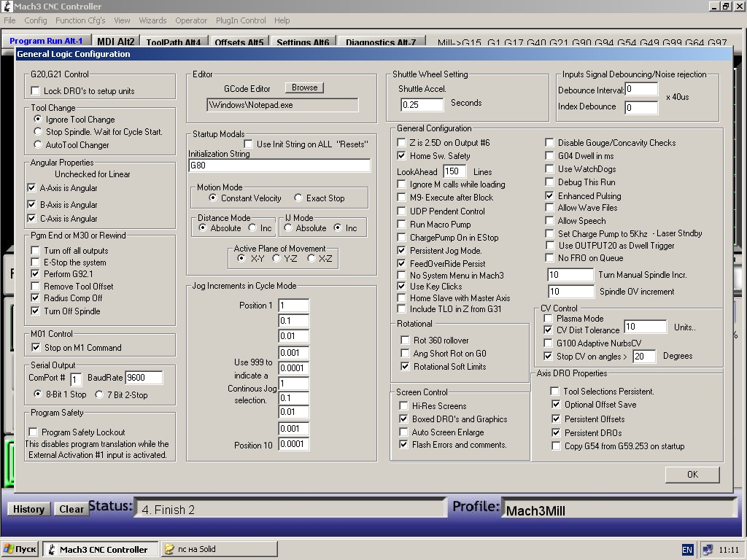Screen dimensions: 747x560
Task: Open the Help menu
Action: pos(282,20)
